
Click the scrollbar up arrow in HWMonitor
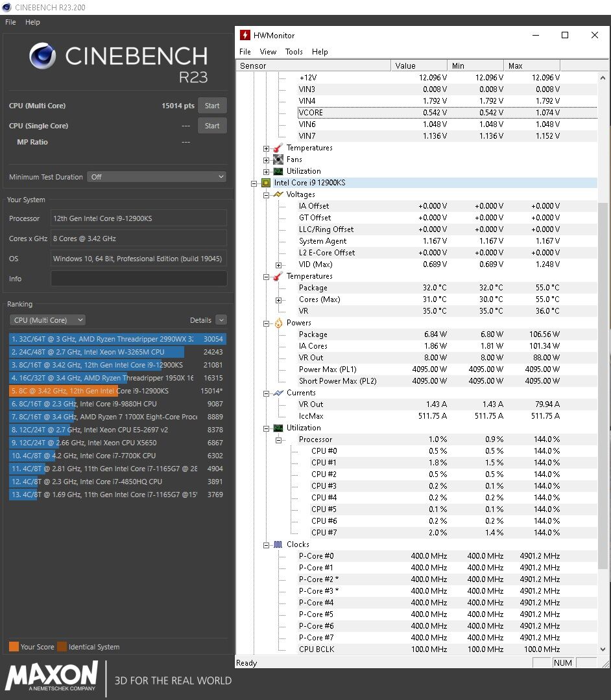click(x=603, y=78)
